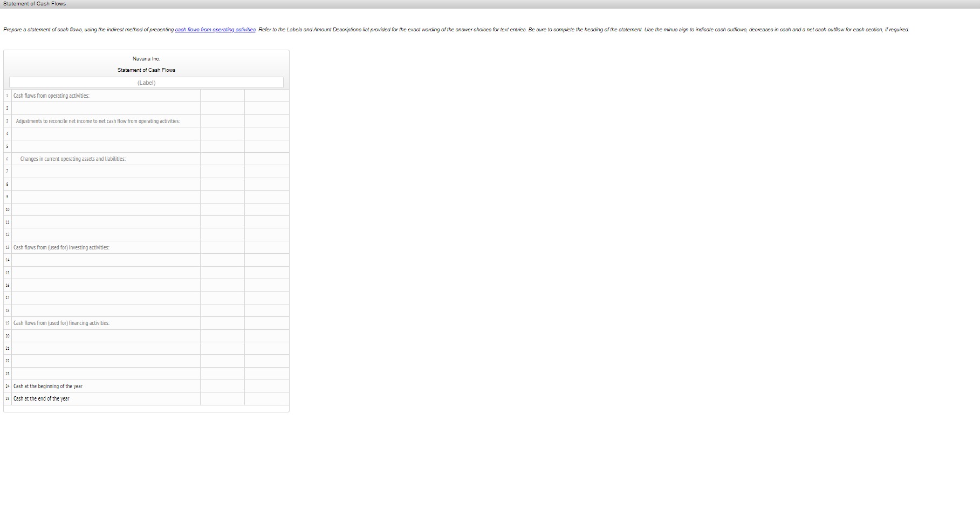Select the row 14 description cell

click(x=106, y=260)
